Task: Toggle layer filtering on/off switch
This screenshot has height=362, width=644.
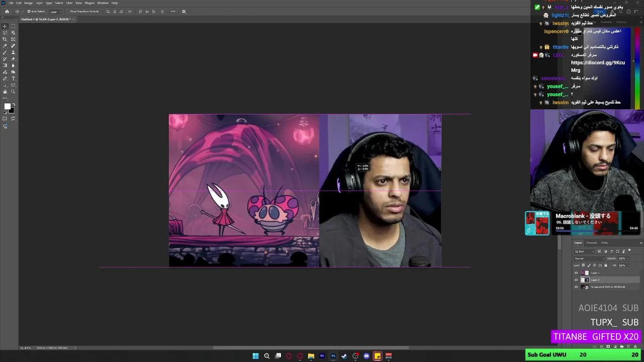Action: [x=629, y=250]
